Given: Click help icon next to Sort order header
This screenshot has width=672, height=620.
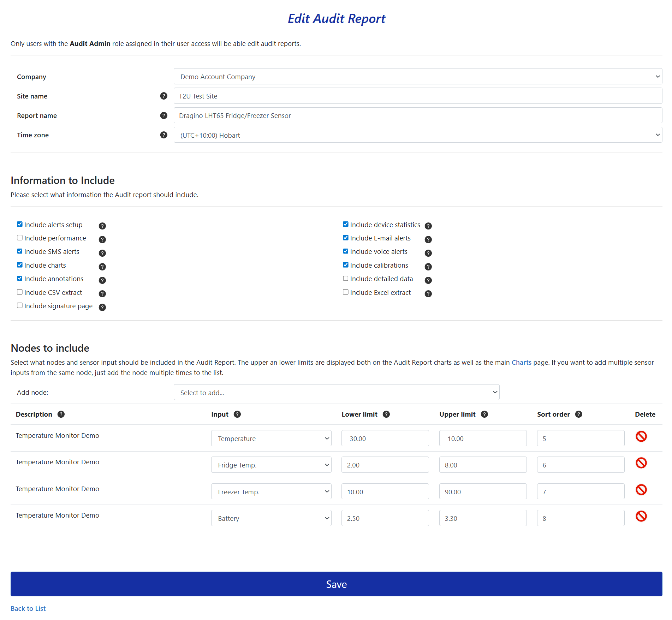Looking at the screenshot, I should (579, 414).
